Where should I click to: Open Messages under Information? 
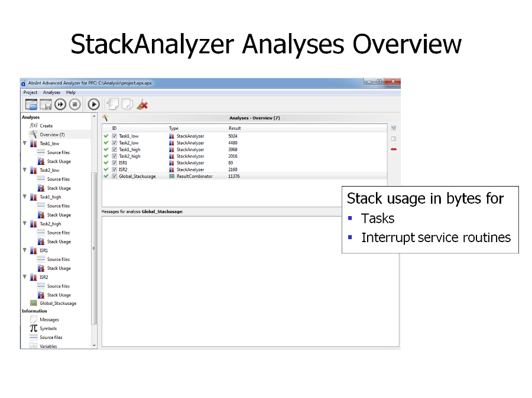pyautogui.click(x=49, y=319)
